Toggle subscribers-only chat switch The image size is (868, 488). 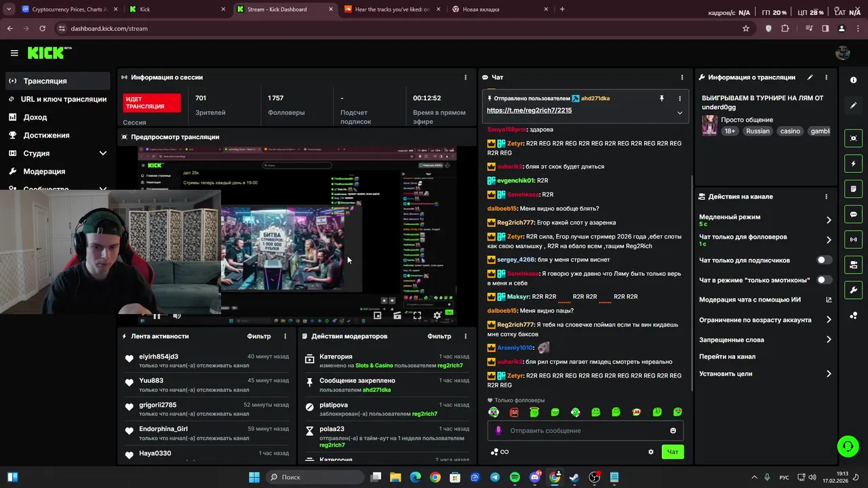pos(824,260)
